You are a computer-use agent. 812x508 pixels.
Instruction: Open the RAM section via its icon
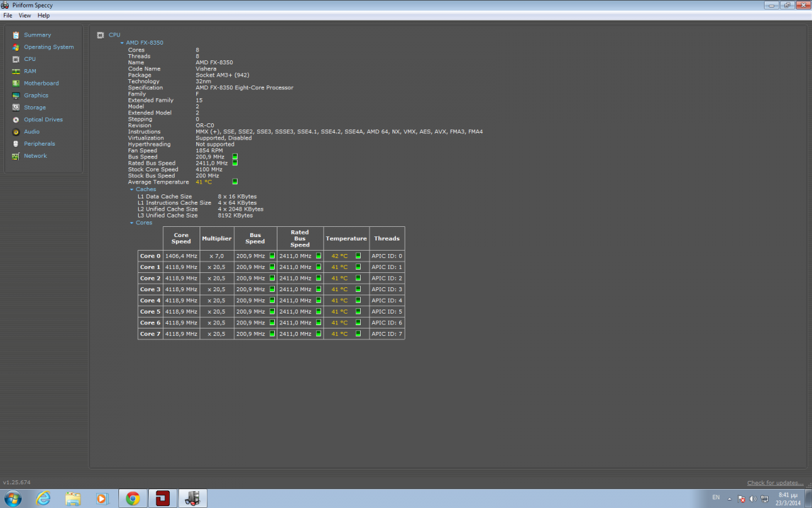16,71
